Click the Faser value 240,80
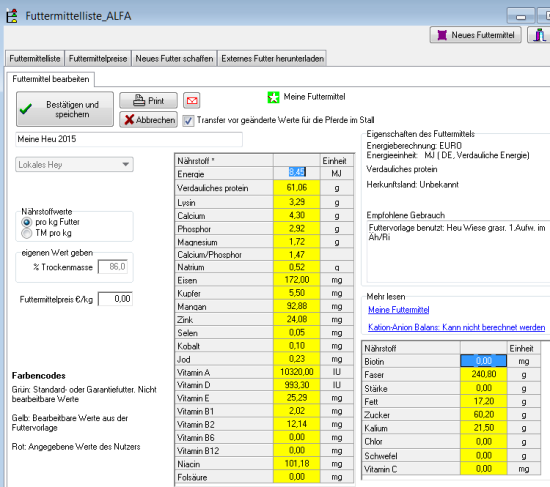Screen dimensions: 550x487 (x=484, y=374)
